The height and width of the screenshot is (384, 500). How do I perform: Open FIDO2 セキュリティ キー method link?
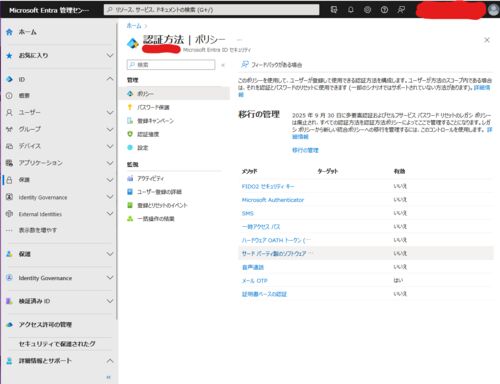(268, 186)
